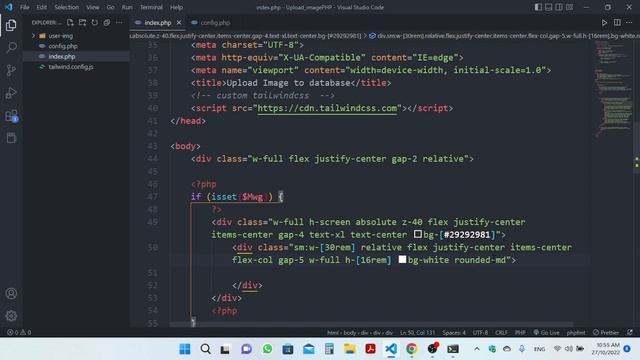Viewport: 640px width, 360px height.
Task: Open the File menu
Action: tap(24, 7)
